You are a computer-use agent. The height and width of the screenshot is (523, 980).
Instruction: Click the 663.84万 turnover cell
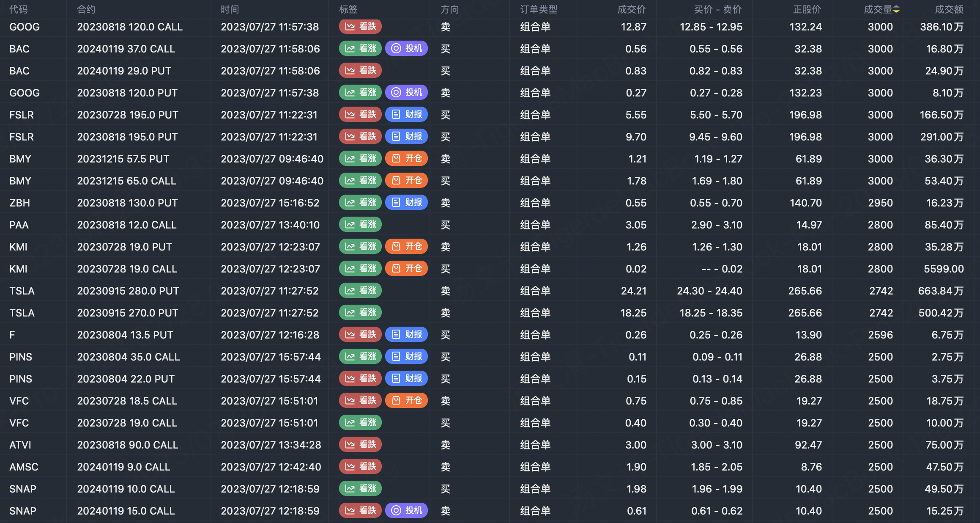coord(941,291)
